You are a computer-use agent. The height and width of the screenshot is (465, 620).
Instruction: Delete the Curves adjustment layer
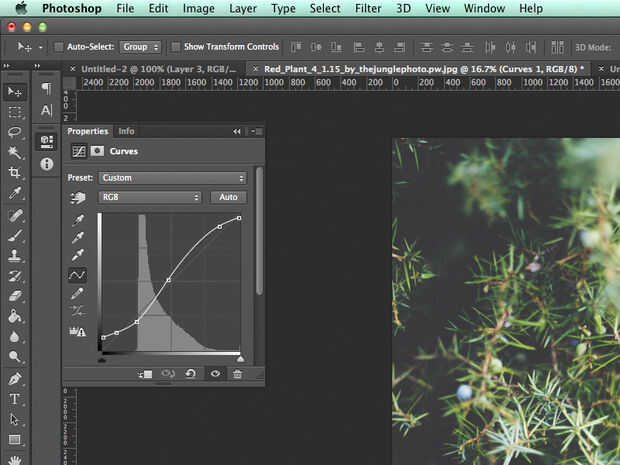click(x=237, y=374)
